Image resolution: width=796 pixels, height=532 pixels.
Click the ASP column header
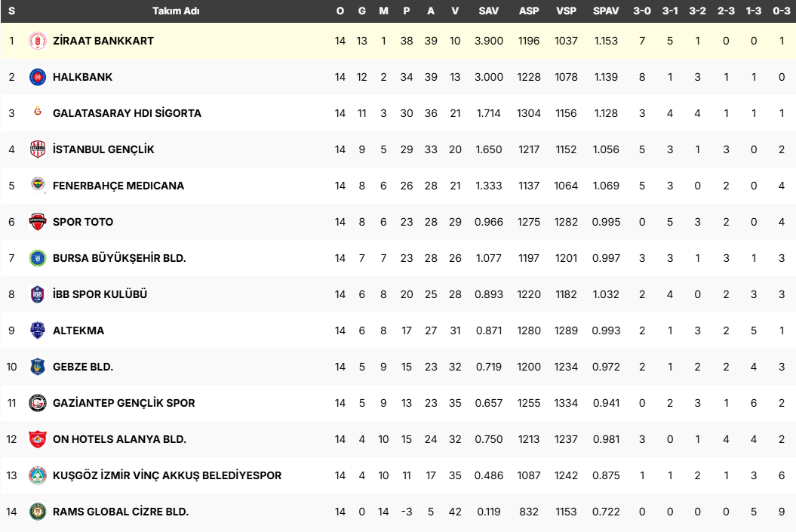529,11
